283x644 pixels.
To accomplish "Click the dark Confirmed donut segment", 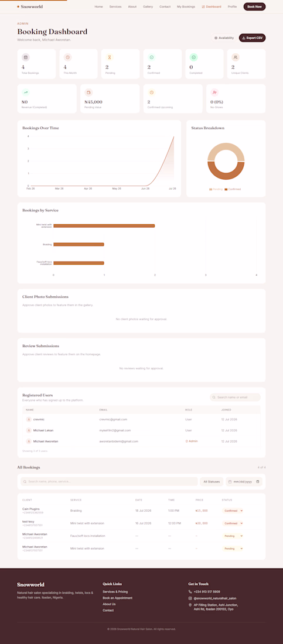I will (x=226, y=176).
